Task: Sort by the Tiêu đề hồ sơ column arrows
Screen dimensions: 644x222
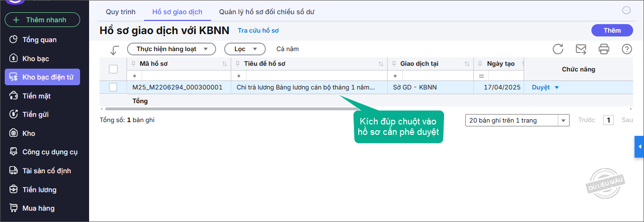Action: pos(381,64)
